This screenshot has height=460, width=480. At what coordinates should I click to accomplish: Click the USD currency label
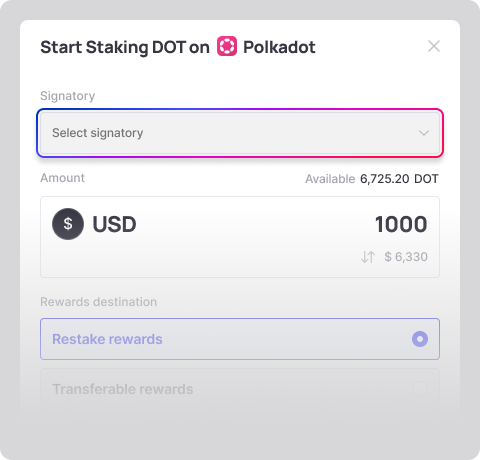tap(114, 224)
